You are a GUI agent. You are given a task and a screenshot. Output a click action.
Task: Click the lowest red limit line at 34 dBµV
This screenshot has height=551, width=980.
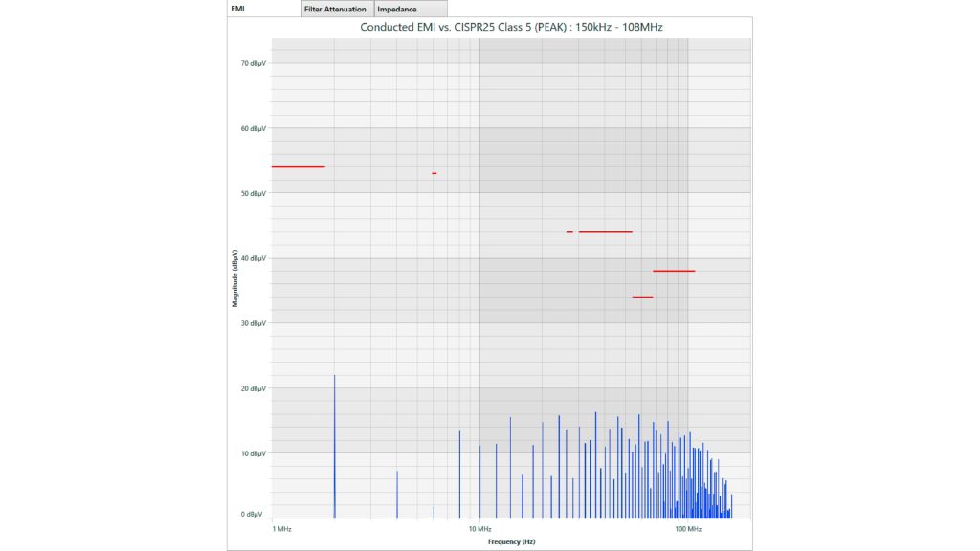click(642, 297)
